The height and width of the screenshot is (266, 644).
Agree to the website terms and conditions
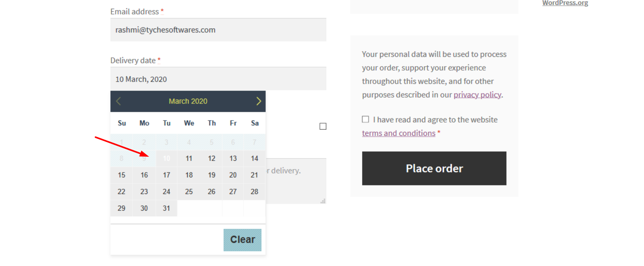click(365, 119)
